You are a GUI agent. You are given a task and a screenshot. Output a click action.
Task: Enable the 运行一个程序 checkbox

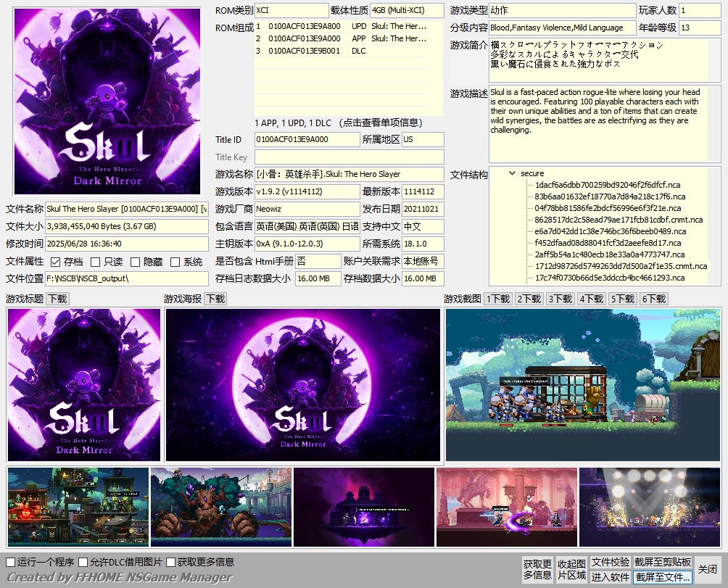[x=11, y=562]
